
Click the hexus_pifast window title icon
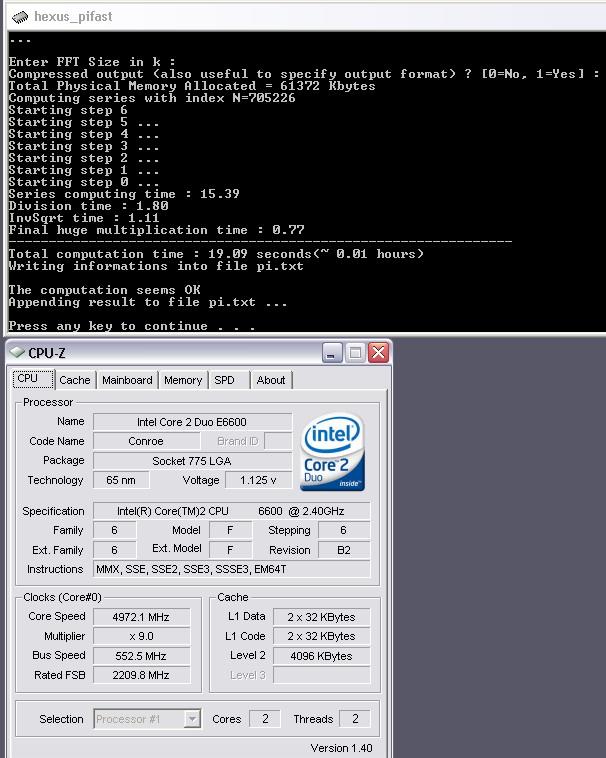pyautogui.click(x=20, y=17)
